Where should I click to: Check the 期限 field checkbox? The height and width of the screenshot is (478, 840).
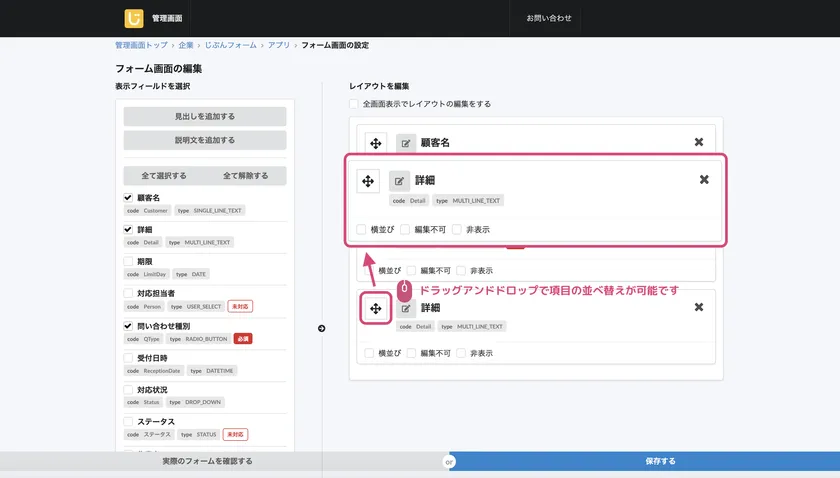pyautogui.click(x=128, y=261)
